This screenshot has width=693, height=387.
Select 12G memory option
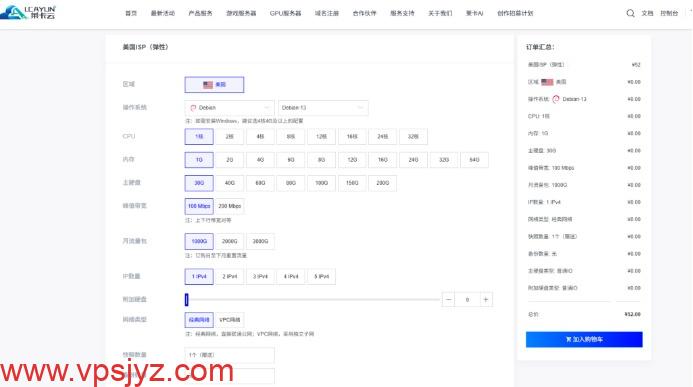(x=352, y=160)
